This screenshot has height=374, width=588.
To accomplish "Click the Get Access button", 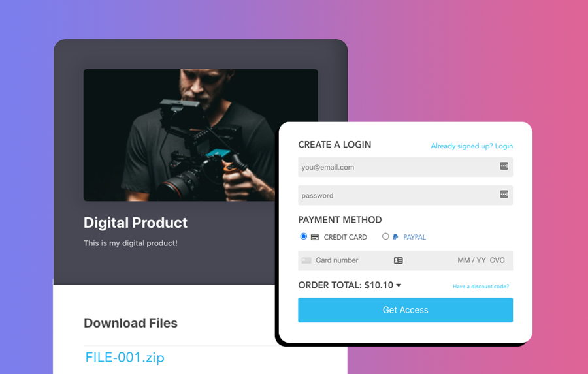I will [x=405, y=310].
